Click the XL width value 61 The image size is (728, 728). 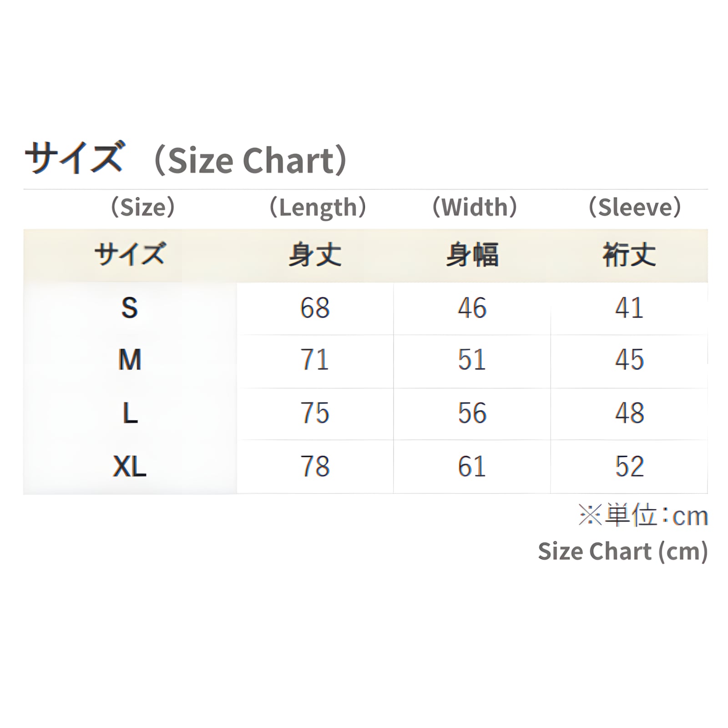tap(472, 466)
